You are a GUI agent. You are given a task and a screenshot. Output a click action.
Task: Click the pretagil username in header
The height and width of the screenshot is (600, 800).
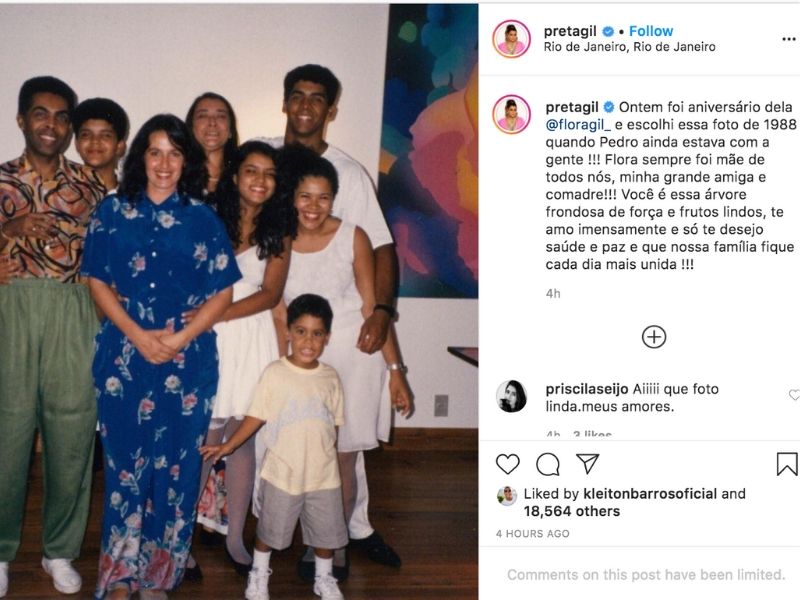tap(570, 31)
